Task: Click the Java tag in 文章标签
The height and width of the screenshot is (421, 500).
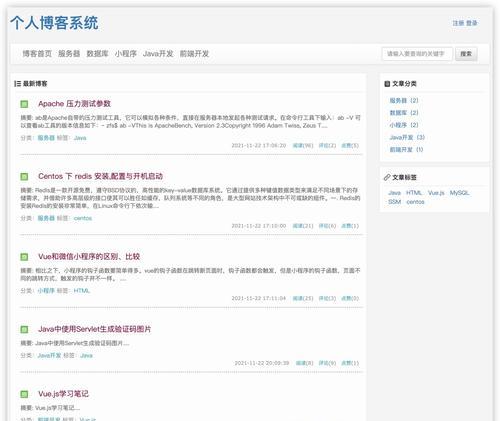Action: point(394,193)
